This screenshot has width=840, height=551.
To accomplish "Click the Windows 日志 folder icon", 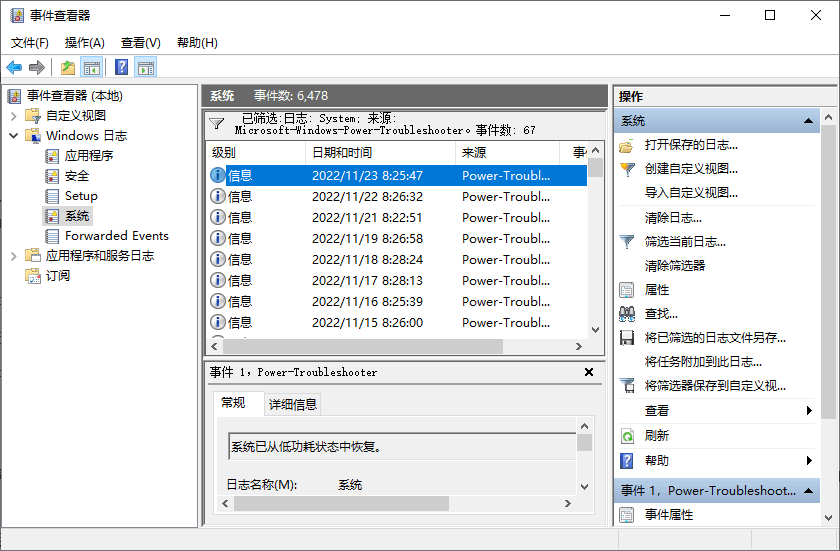I will tap(33, 135).
